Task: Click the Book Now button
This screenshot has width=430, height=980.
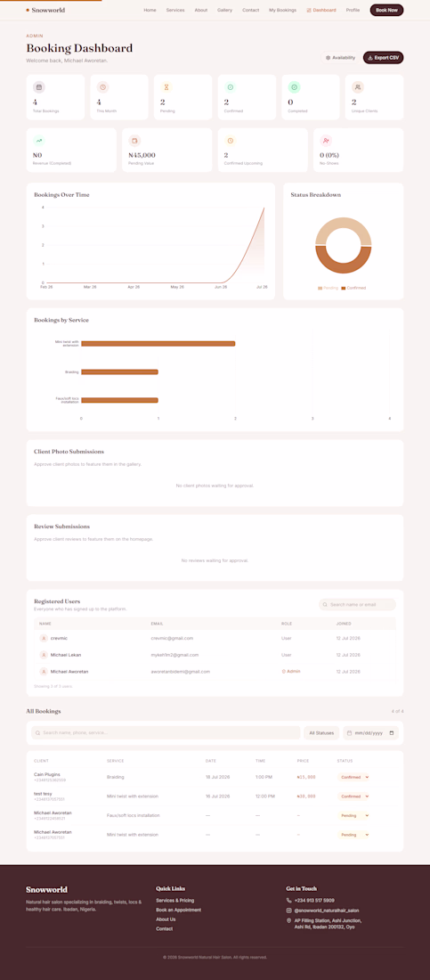Action: [x=386, y=10]
